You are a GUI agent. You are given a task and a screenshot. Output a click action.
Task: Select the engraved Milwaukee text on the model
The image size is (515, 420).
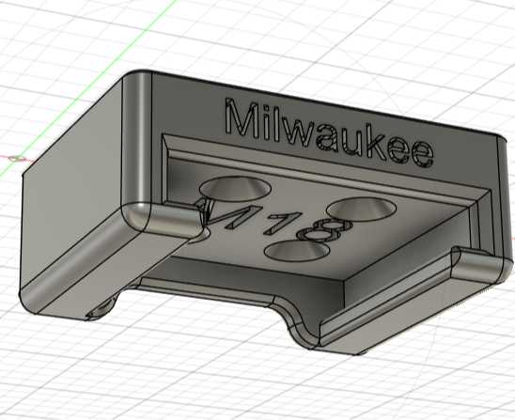coord(329,132)
